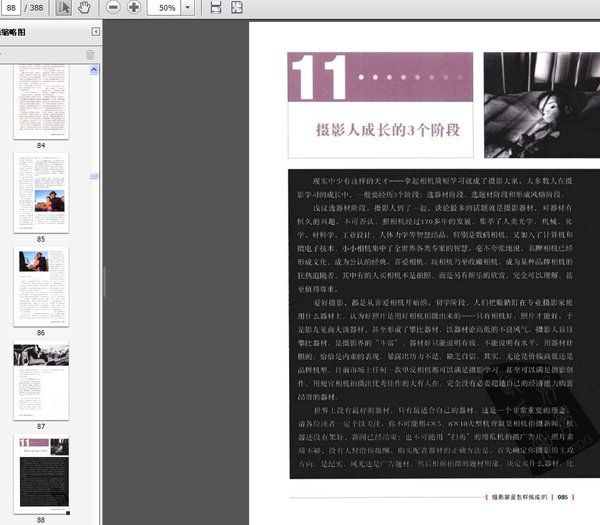The height and width of the screenshot is (525, 600).
Task: Click the thumbnail panel scroll-up arrow
Action: click(x=94, y=70)
